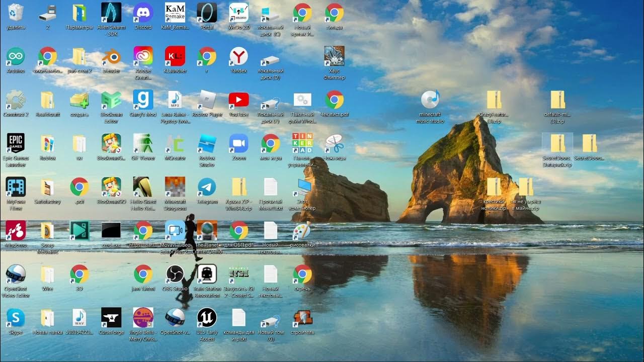This screenshot has height=362, width=644.
Task: Launch the Roblox Player shortcut
Action: tap(206, 100)
